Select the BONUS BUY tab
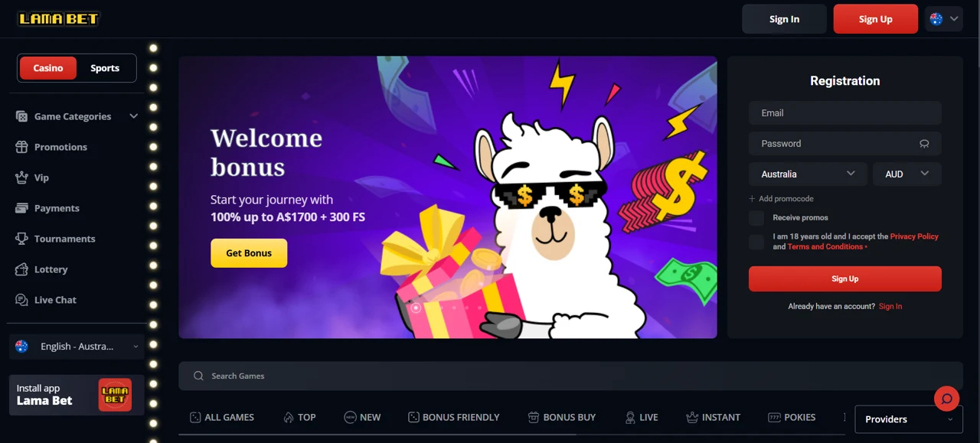 point(562,418)
